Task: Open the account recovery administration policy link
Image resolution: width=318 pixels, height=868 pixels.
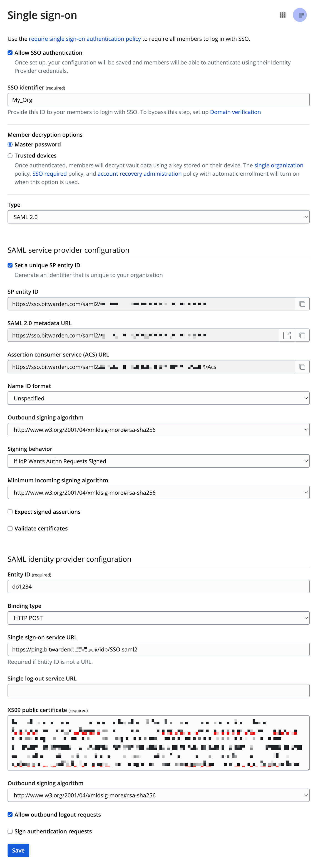Action: tap(140, 174)
